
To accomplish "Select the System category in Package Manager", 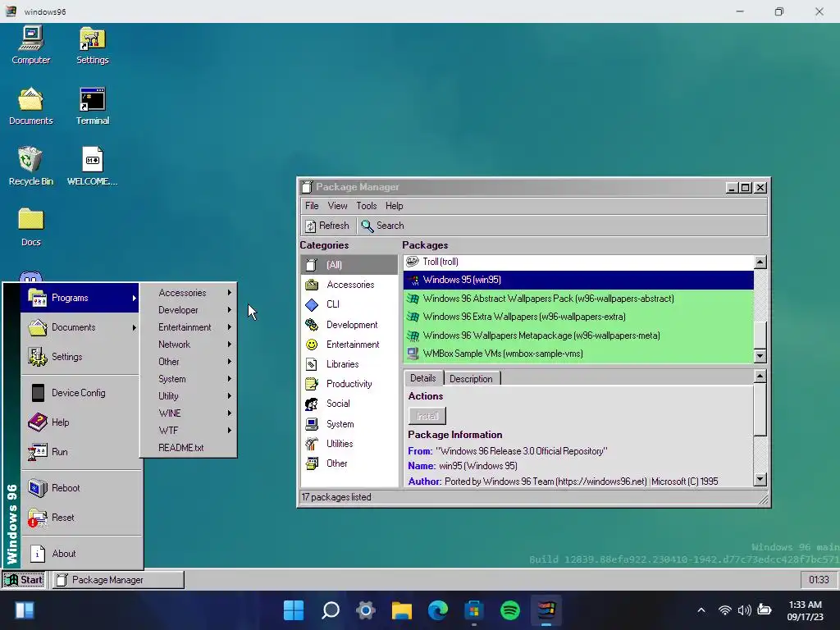I will tap(349, 424).
